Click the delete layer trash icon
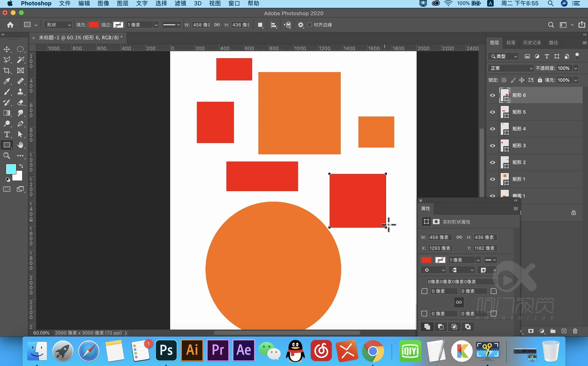The image size is (588, 366). [575, 331]
